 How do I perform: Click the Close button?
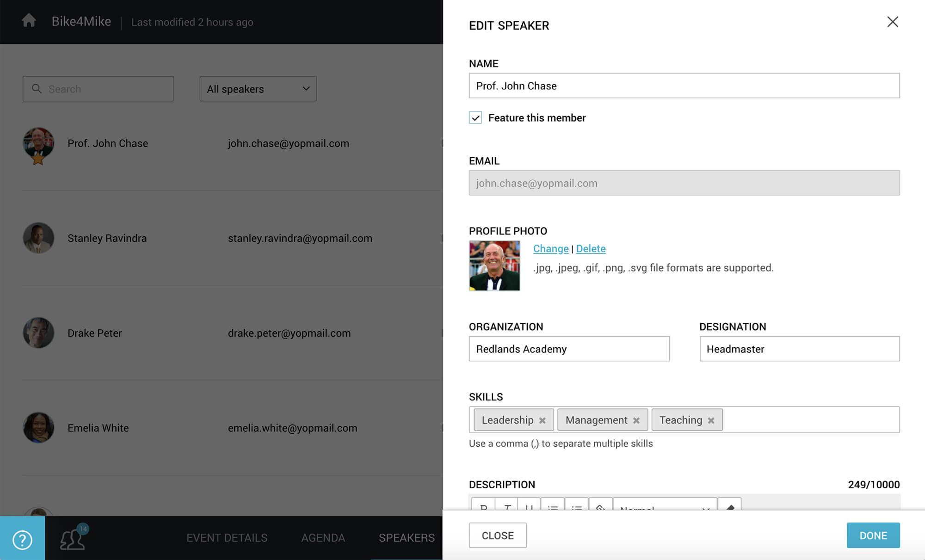click(498, 535)
